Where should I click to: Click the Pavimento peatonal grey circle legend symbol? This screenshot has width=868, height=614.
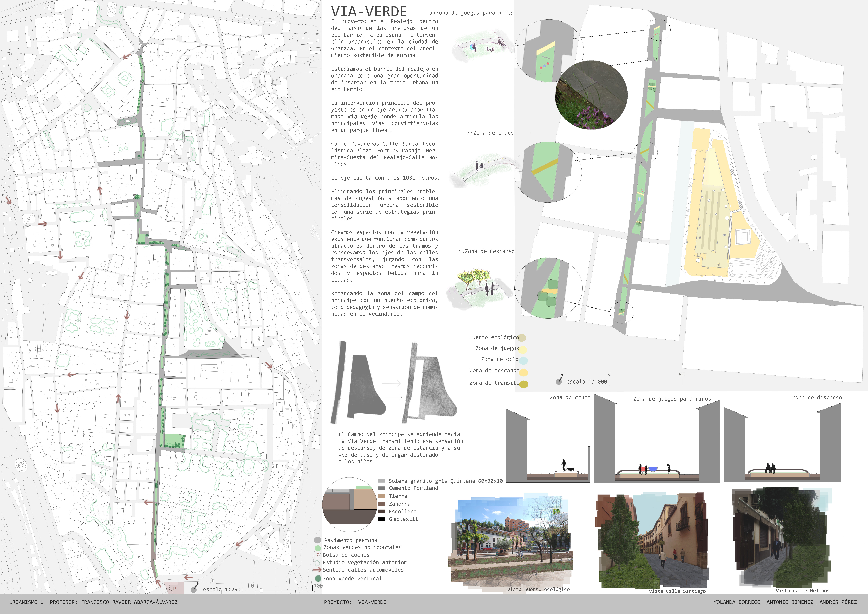(318, 540)
